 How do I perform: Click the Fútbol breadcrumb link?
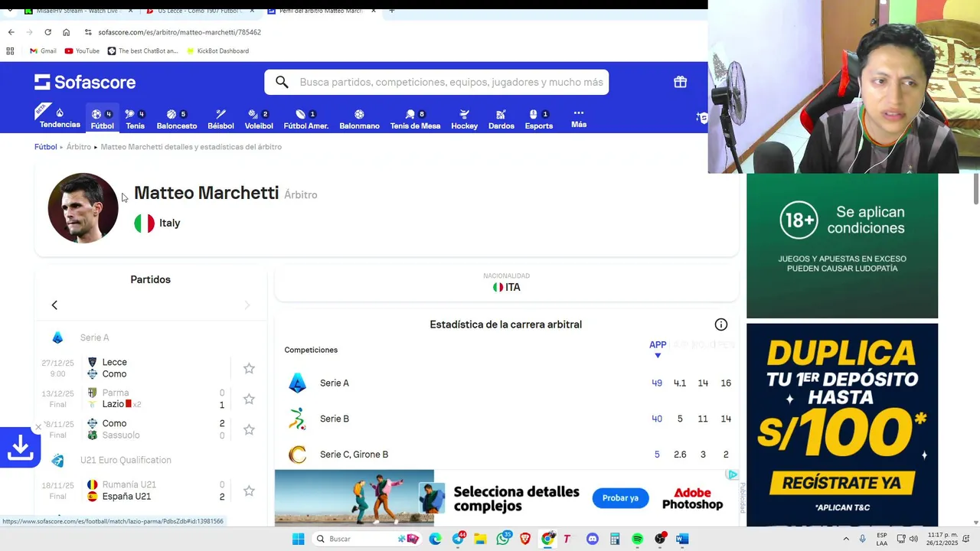46,147
